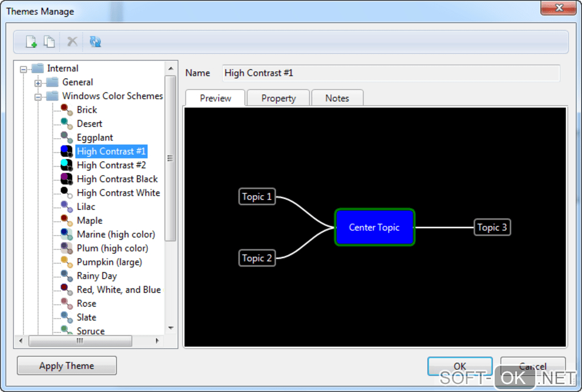Click the High Contrast #1 theme icon

67,151
